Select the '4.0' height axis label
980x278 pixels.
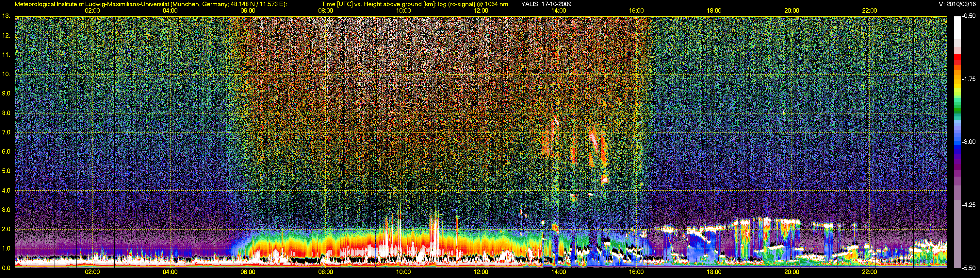(6, 191)
